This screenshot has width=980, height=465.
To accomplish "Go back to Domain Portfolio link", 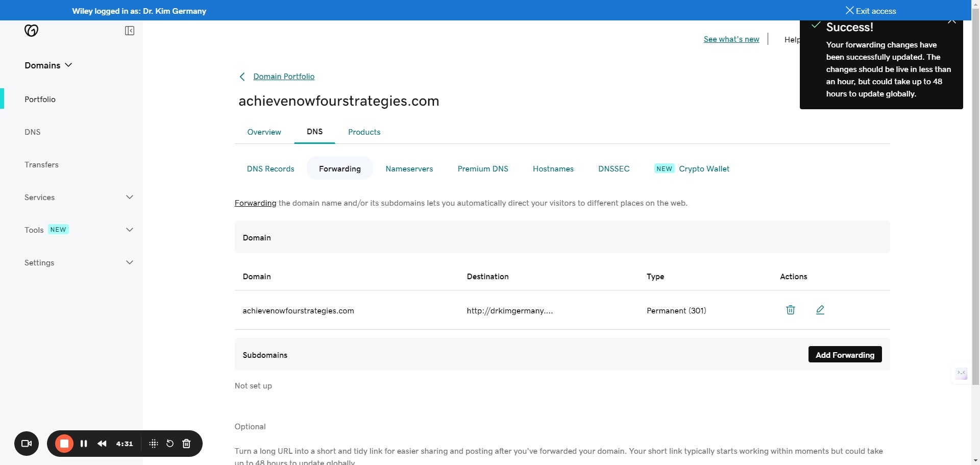I will coord(284,77).
